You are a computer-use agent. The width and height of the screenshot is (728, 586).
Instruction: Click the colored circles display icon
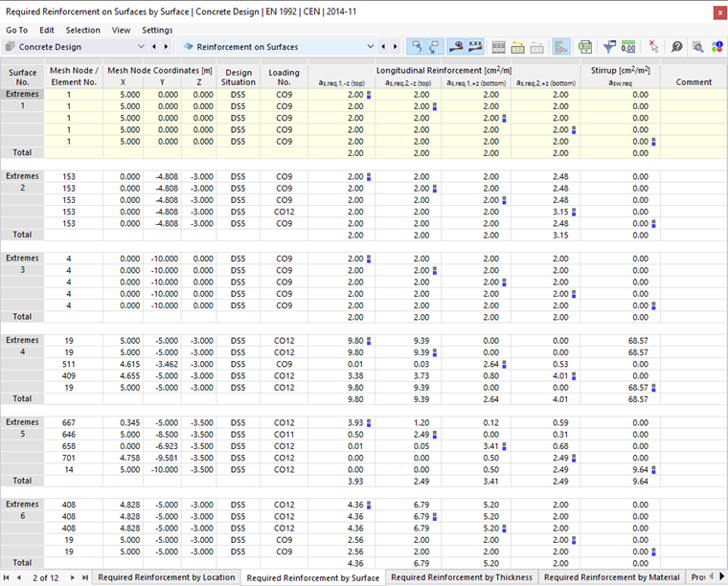pos(717,46)
